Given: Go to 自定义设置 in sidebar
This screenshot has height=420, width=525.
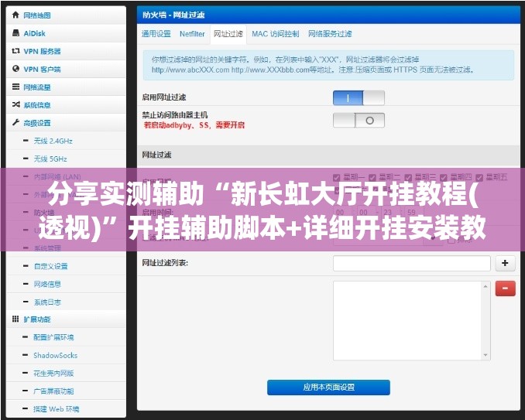Looking at the screenshot, I should click(50, 266).
